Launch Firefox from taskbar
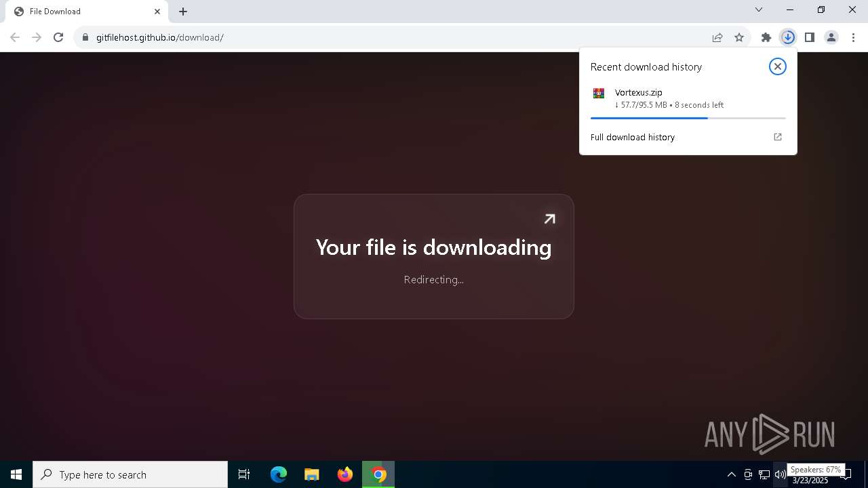Image resolution: width=868 pixels, height=488 pixels. click(x=345, y=474)
